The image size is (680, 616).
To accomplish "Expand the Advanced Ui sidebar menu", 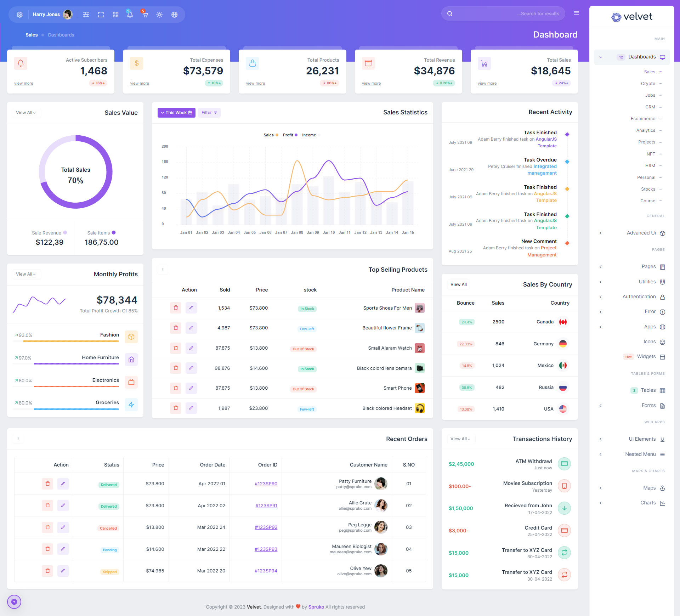I will (x=641, y=233).
